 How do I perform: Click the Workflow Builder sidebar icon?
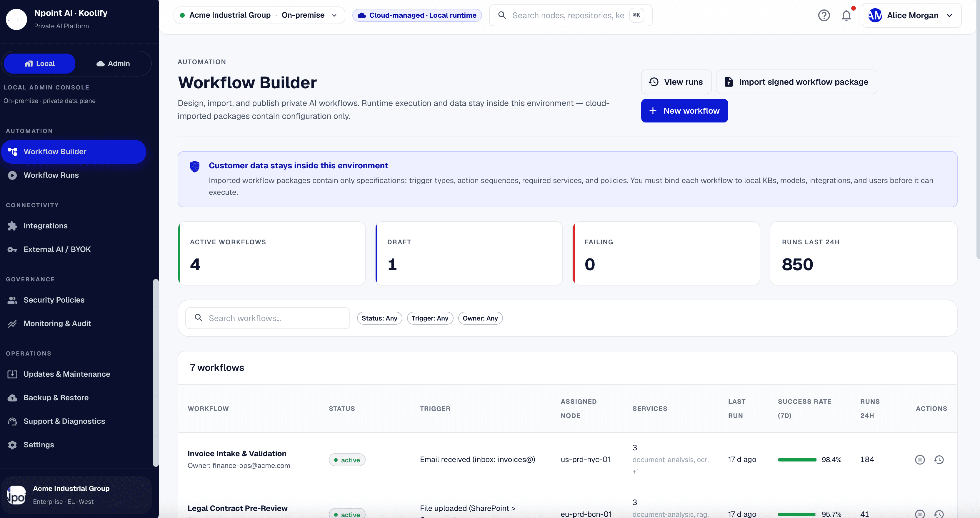[13, 152]
